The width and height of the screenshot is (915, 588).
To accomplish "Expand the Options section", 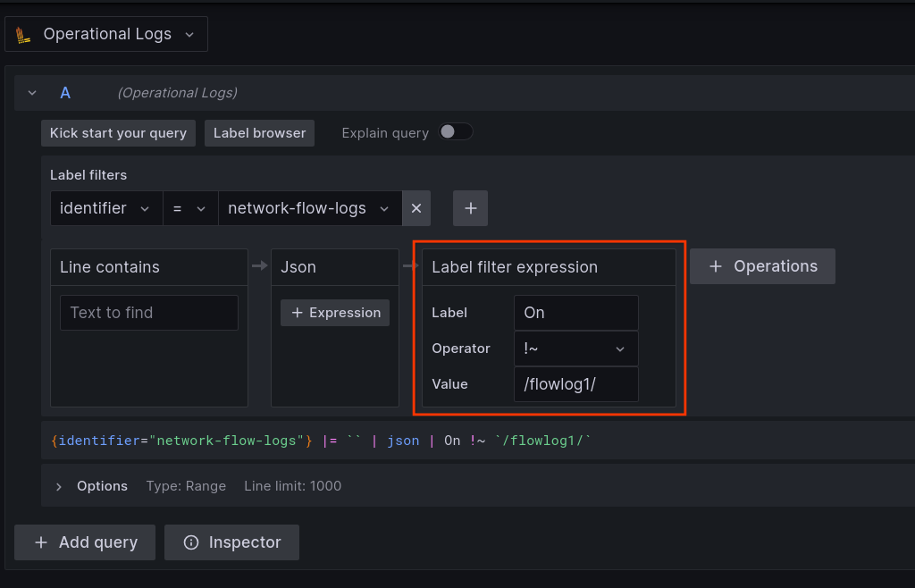I will point(59,486).
